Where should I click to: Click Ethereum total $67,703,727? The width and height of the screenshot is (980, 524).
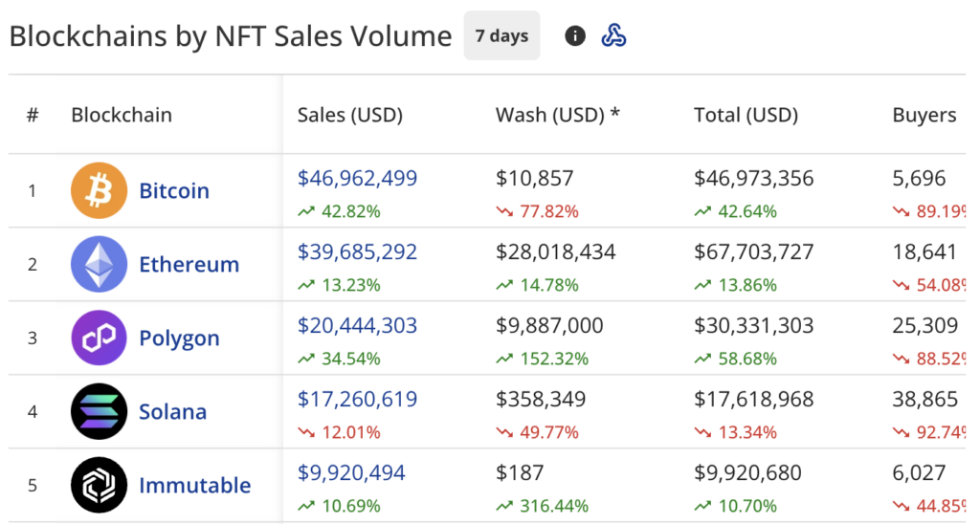tap(754, 251)
